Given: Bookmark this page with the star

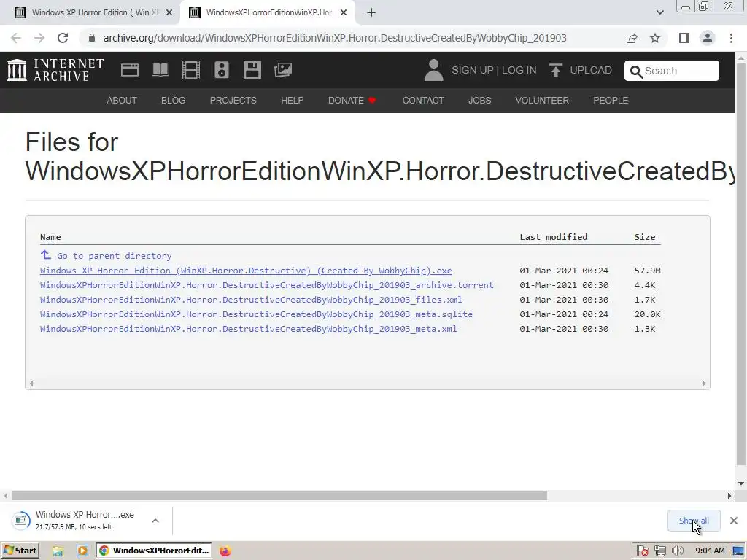Looking at the screenshot, I should click(x=655, y=38).
